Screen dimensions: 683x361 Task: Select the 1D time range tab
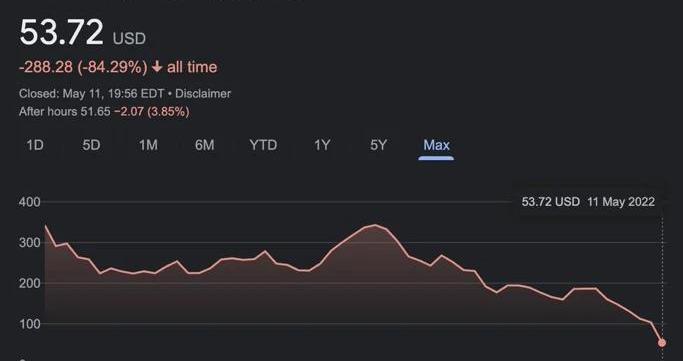coord(35,145)
